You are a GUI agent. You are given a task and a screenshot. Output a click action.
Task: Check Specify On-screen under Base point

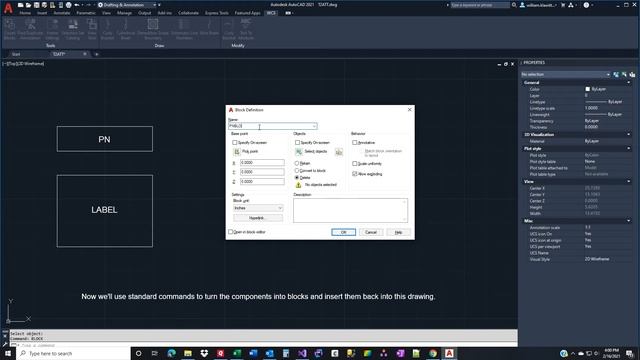coord(234,142)
